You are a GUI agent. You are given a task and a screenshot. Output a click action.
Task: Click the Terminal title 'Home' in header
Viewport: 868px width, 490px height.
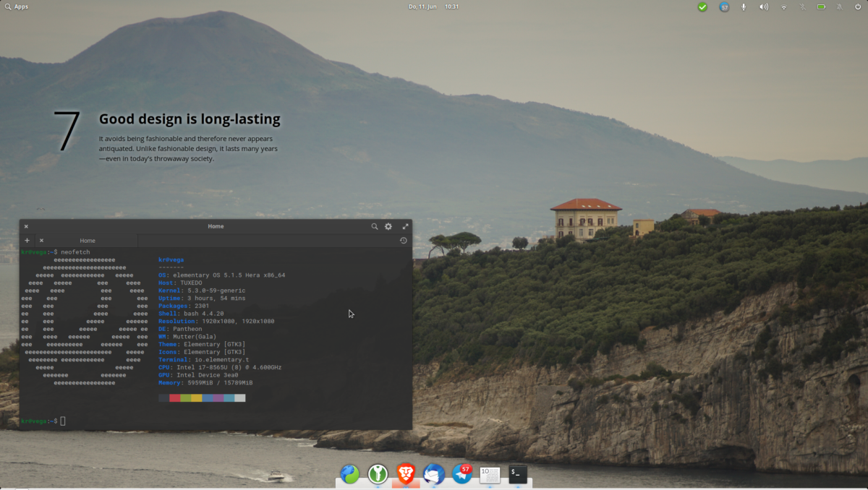point(216,226)
